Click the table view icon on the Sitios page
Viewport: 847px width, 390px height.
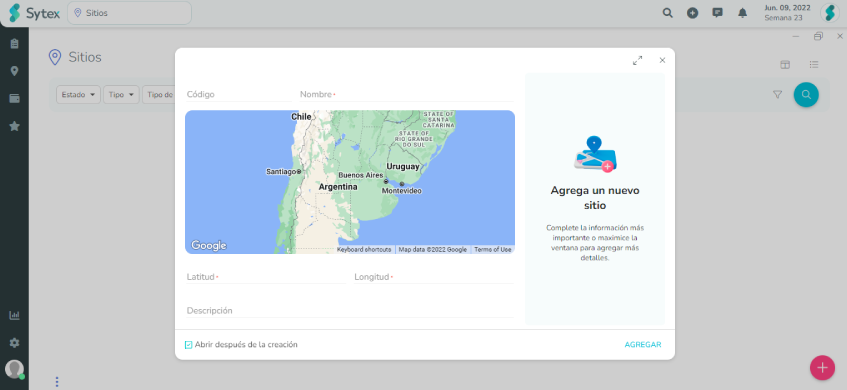pyautogui.click(x=785, y=65)
